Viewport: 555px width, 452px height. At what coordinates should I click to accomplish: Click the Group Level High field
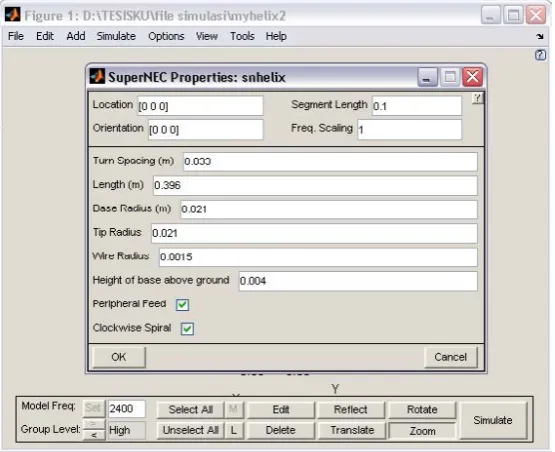pyautogui.click(x=127, y=430)
